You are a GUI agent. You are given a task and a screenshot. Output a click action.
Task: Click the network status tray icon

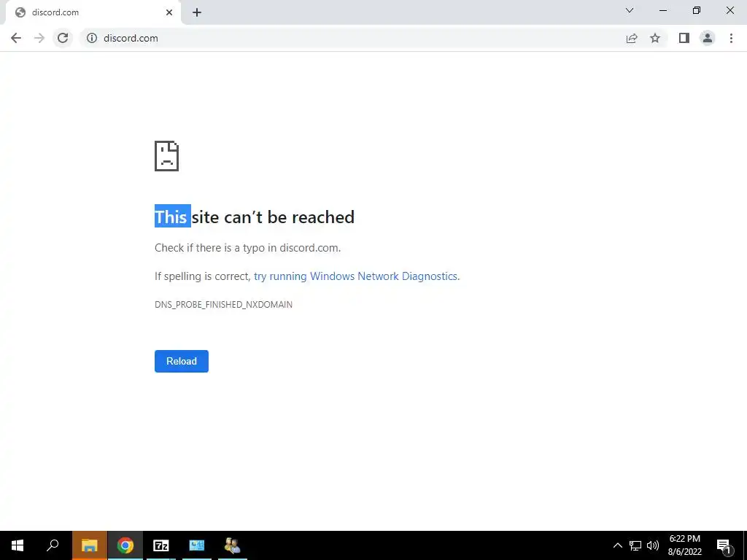point(635,545)
